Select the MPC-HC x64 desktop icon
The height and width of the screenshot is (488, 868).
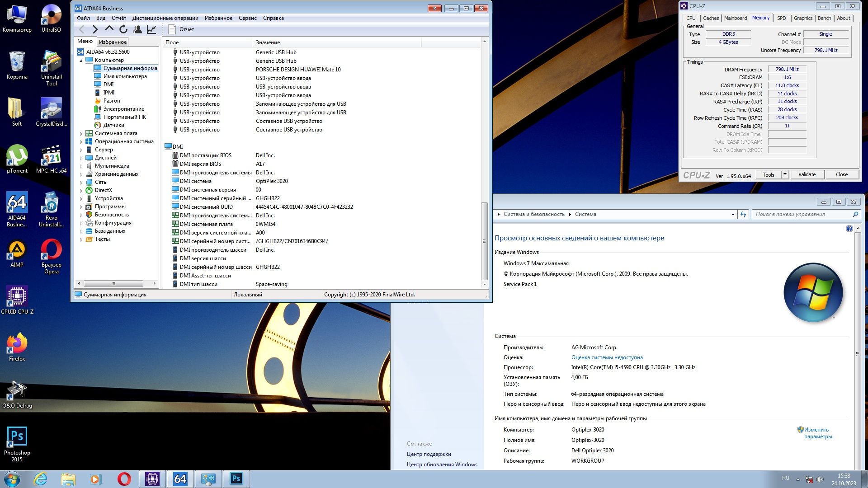point(51,159)
